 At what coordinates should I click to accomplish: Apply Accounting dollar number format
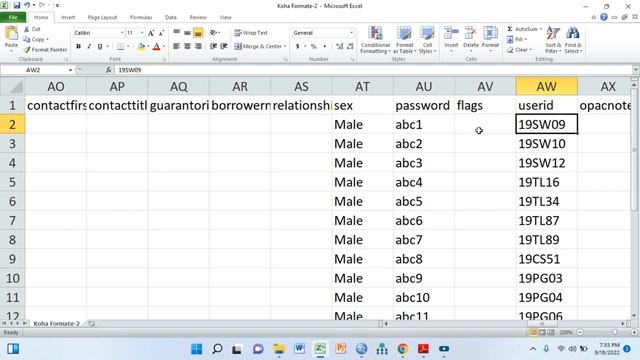point(298,47)
